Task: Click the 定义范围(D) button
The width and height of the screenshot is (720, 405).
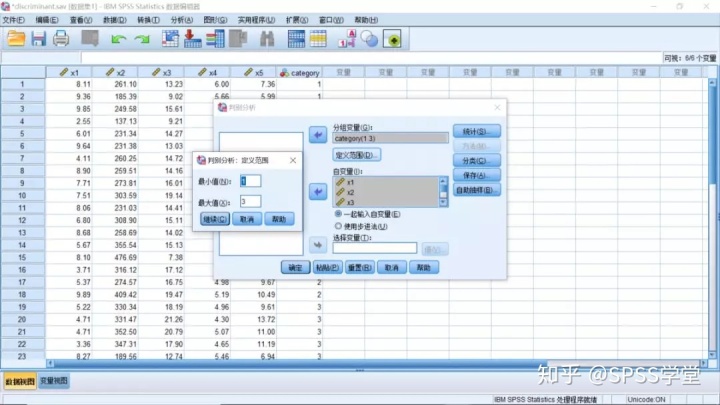Action: pyautogui.click(x=356, y=155)
